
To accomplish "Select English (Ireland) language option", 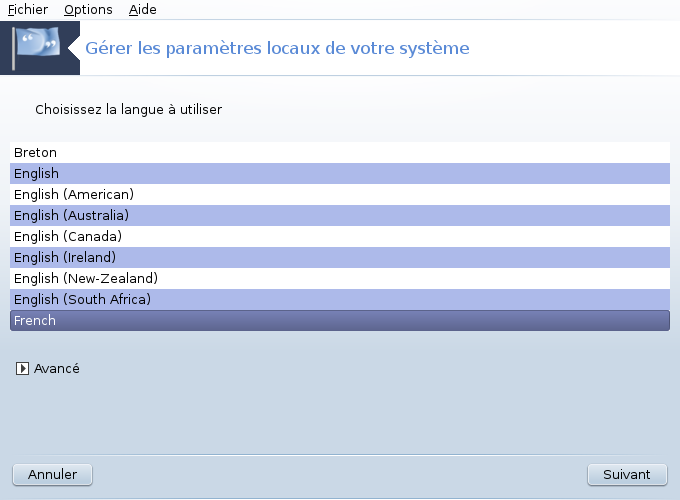I will point(340,258).
